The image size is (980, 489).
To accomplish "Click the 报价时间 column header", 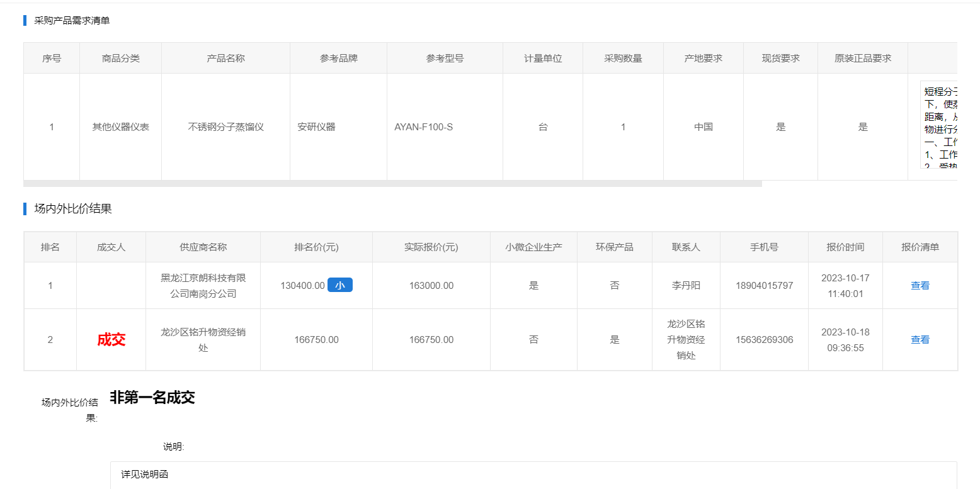I will point(845,247).
